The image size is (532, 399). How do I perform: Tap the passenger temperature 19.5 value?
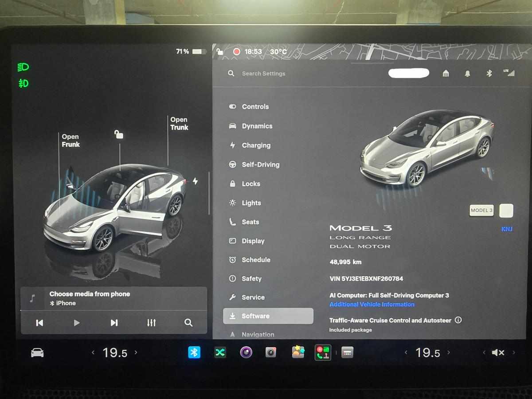click(x=427, y=352)
